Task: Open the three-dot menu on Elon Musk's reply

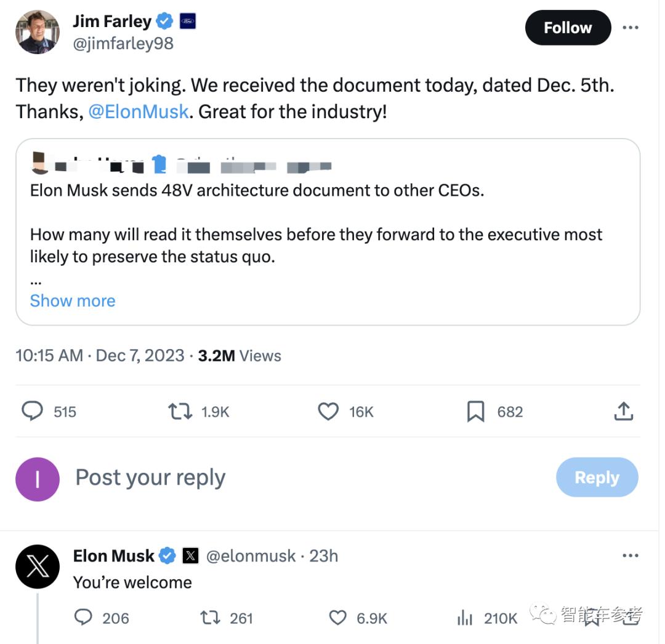Action: (631, 555)
